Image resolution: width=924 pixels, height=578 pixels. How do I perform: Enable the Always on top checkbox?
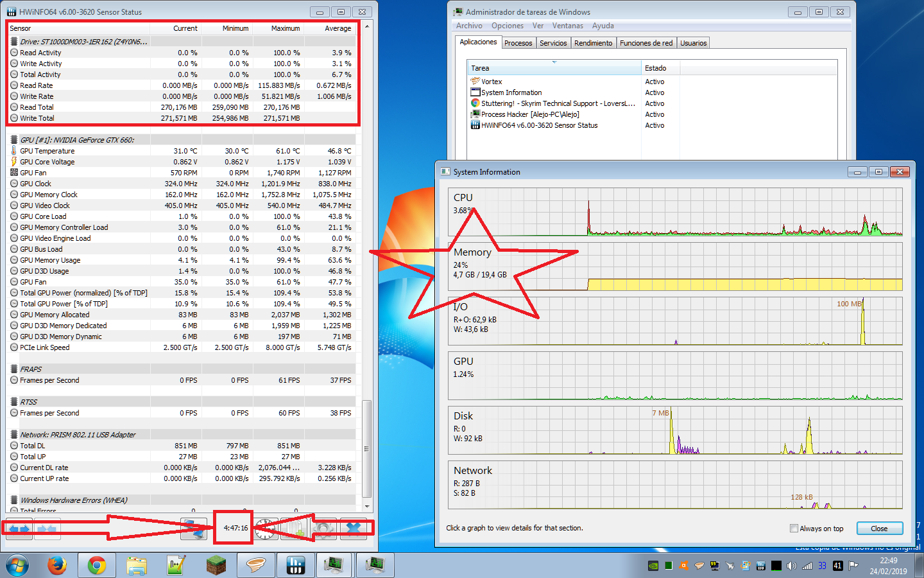click(x=794, y=529)
